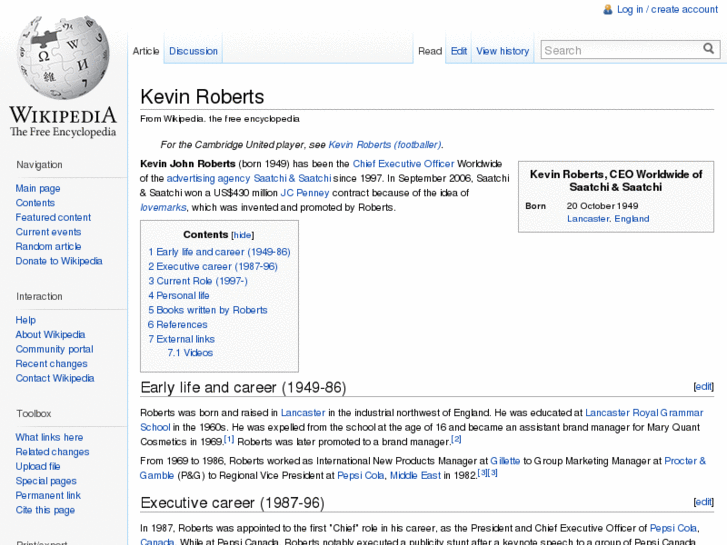Screen dimensions: 727x545
Task: Open Procter & Gamble link
Action: tap(685, 461)
